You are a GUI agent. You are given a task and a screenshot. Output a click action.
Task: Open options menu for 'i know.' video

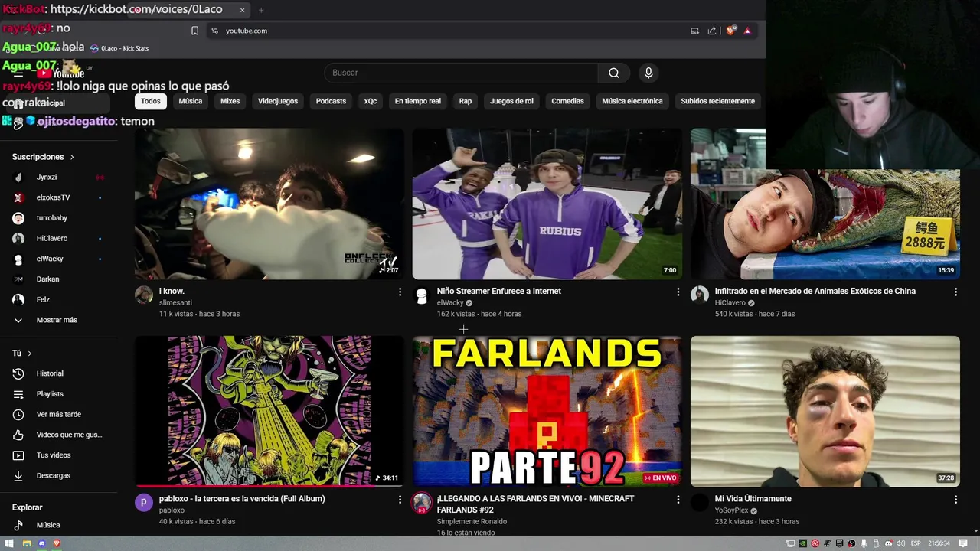pyautogui.click(x=400, y=292)
